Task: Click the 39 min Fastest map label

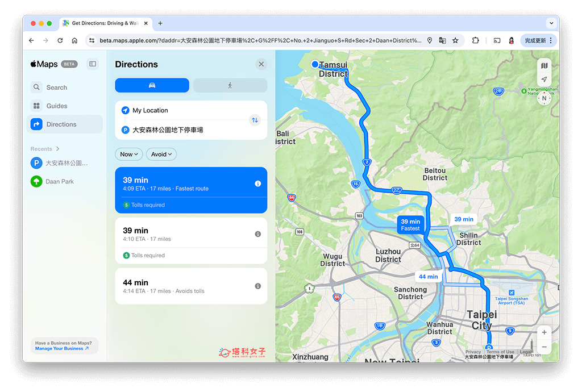Action: click(x=410, y=225)
